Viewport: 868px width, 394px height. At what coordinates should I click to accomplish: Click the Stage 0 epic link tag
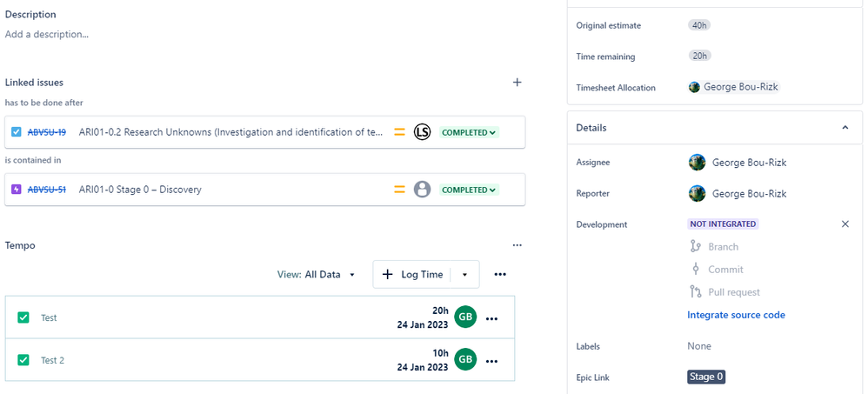click(x=706, y=377)
